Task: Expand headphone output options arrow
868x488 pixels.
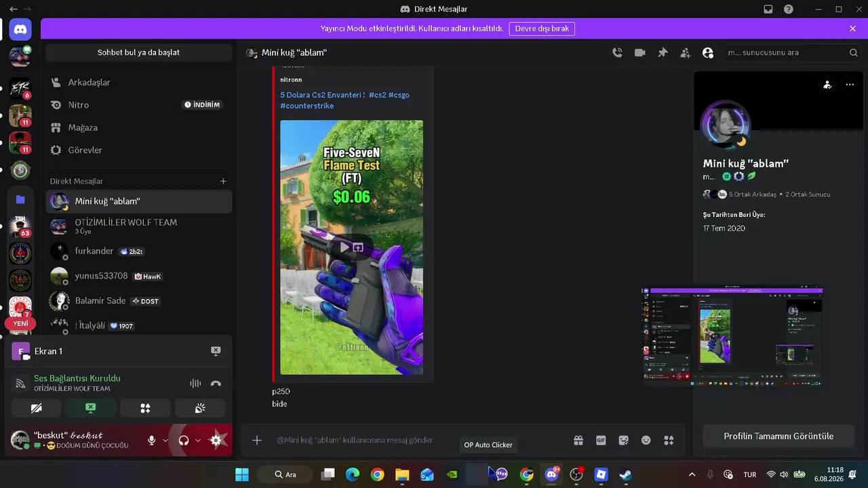Action: (197, 441)
